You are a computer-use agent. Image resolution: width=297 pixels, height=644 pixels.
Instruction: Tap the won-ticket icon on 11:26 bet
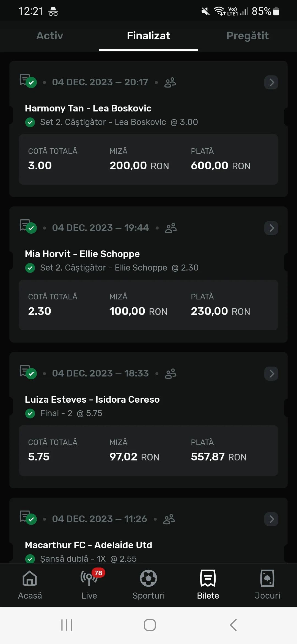pyautogui.click(x=28, y=517)
